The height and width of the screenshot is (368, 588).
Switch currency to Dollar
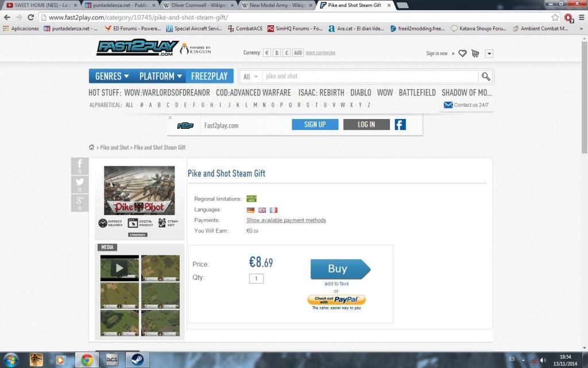(277, 53)
